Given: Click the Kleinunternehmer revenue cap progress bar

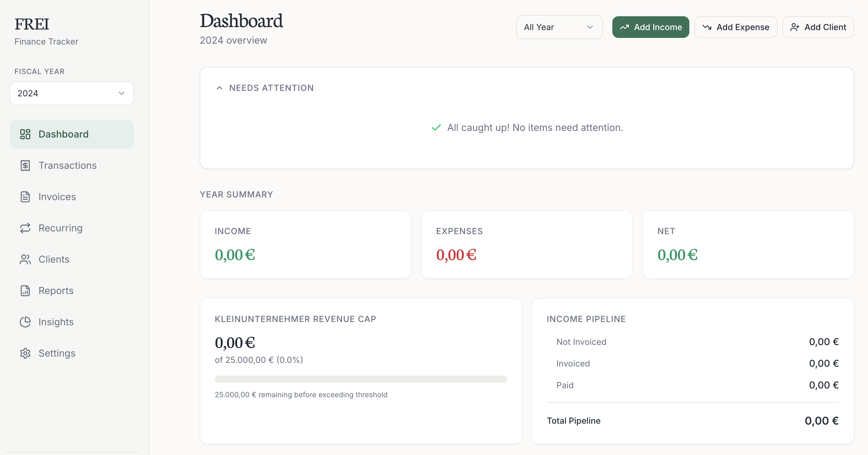Looking at the screenshot, I should 361,379.
